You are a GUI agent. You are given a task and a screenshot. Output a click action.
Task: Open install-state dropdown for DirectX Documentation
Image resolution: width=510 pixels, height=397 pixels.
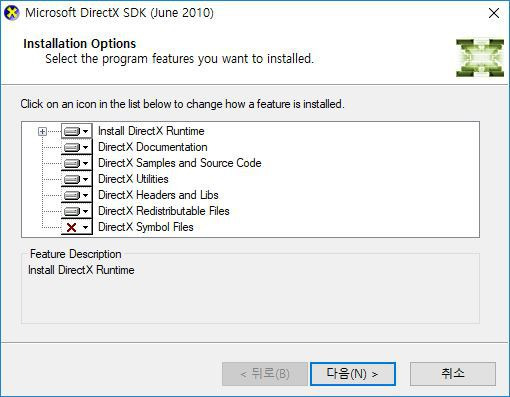(77, 147)
